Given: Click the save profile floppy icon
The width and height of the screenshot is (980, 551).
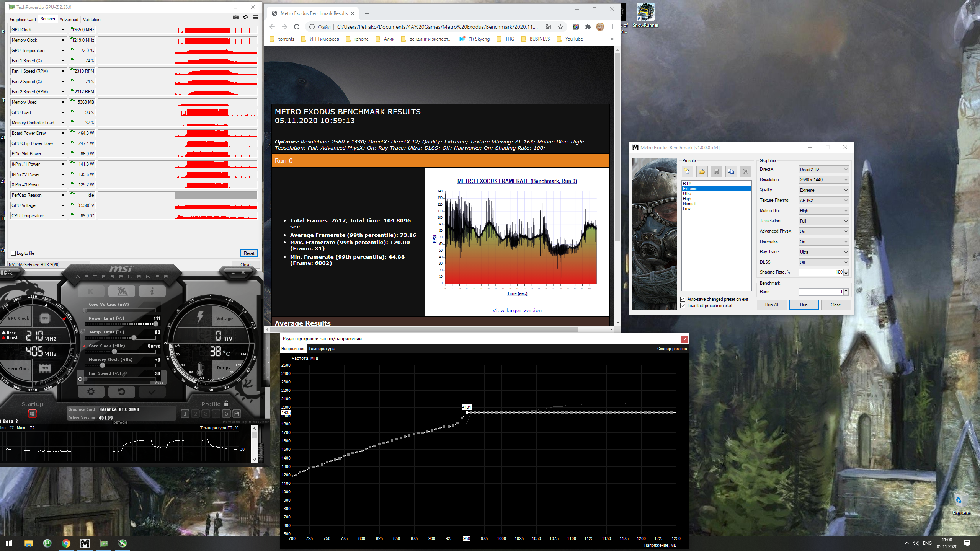Looking at the screenshot, I should (x=237, y=414).
